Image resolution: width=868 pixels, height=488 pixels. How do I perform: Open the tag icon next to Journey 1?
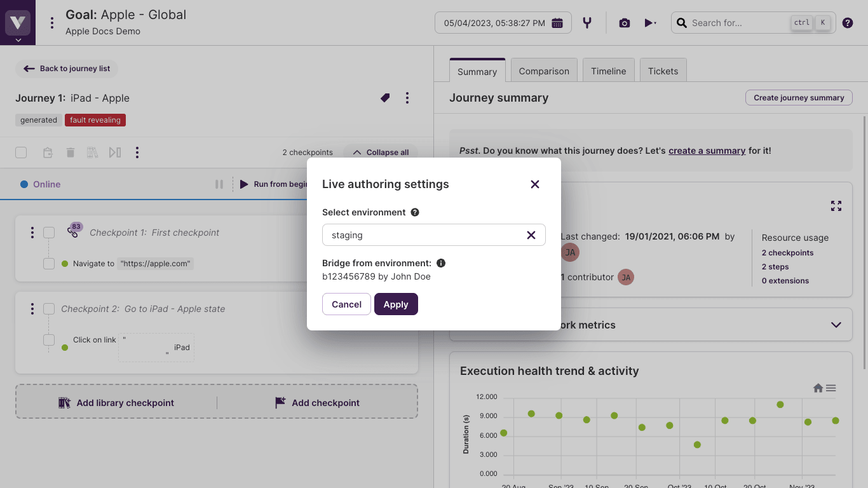[x=384, y=98]
